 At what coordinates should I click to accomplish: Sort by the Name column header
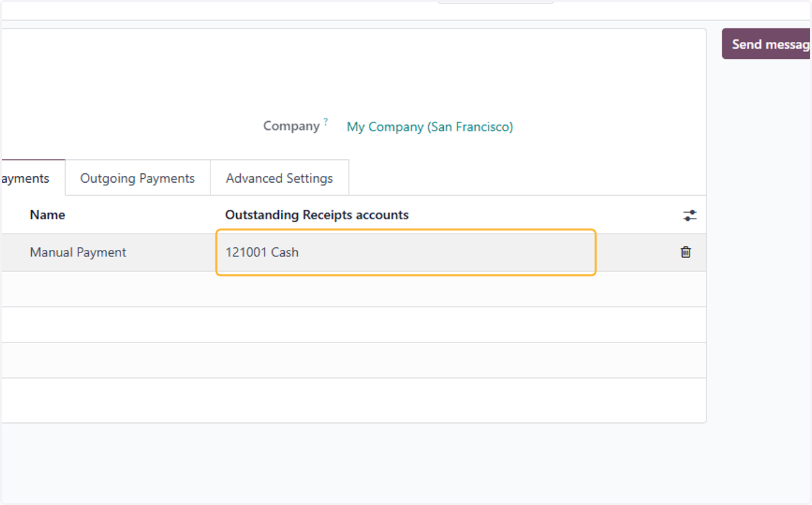[x=47, y=215]
